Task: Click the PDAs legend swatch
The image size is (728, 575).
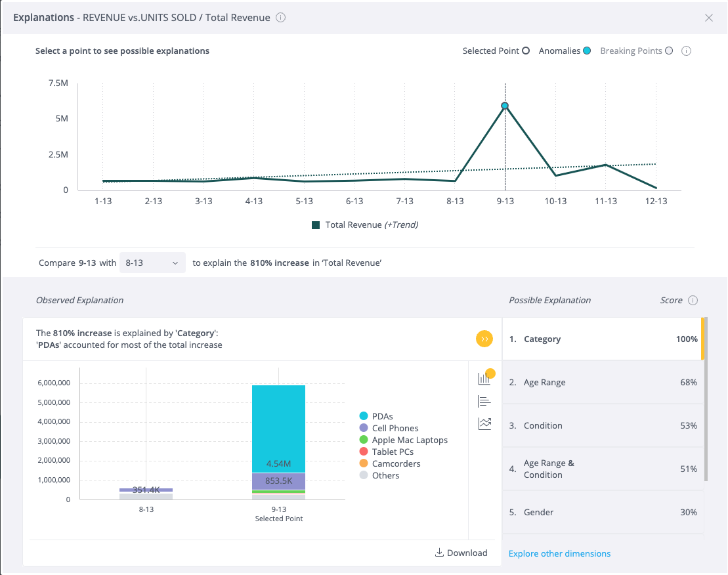Action: coord(364,416)
